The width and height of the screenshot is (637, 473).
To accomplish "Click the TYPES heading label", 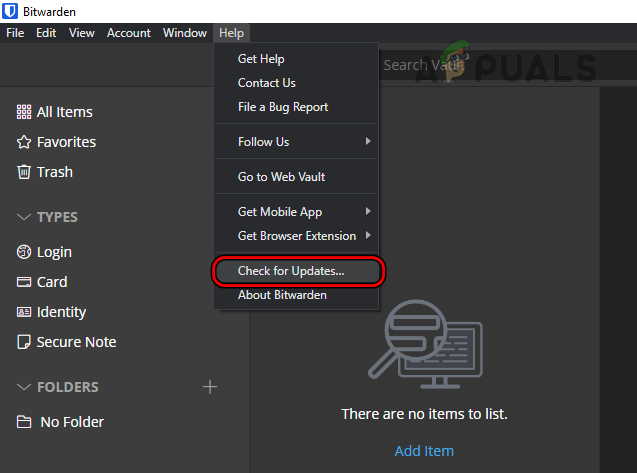I will [x=57, y=217].
